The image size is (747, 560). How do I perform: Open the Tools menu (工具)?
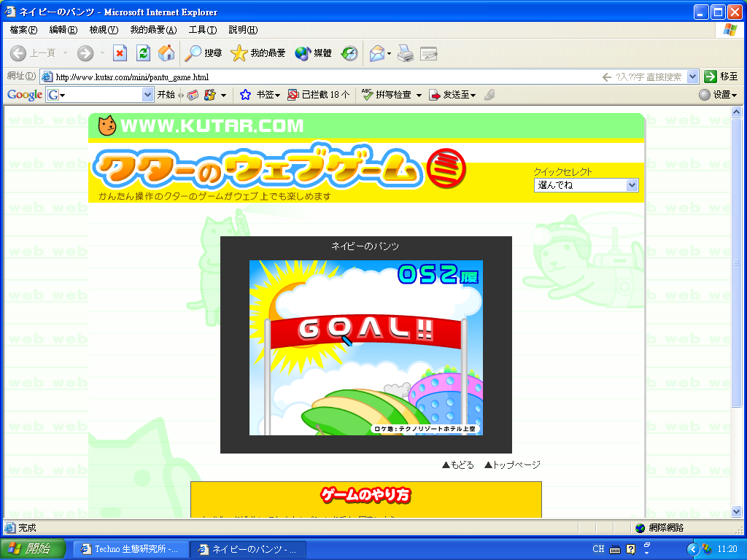203,30
